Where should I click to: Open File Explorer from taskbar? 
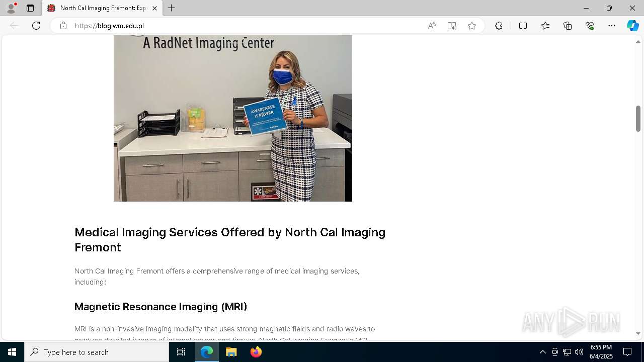(231, 352)
